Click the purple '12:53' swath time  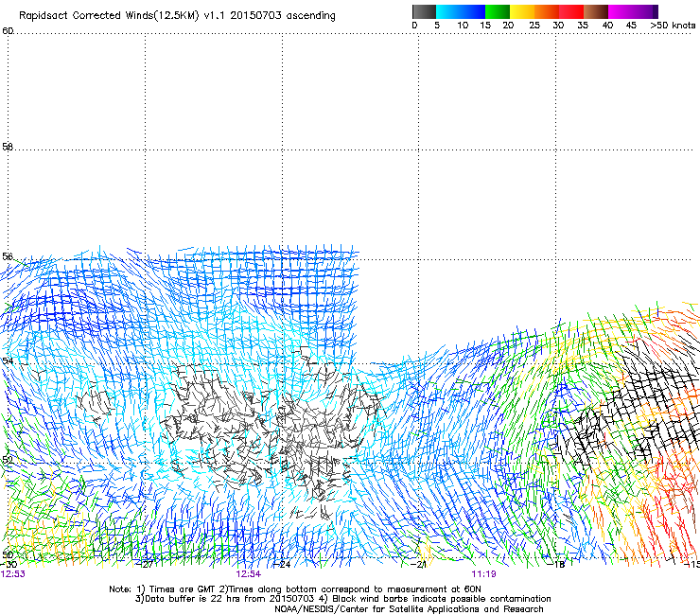click(13, 574)
